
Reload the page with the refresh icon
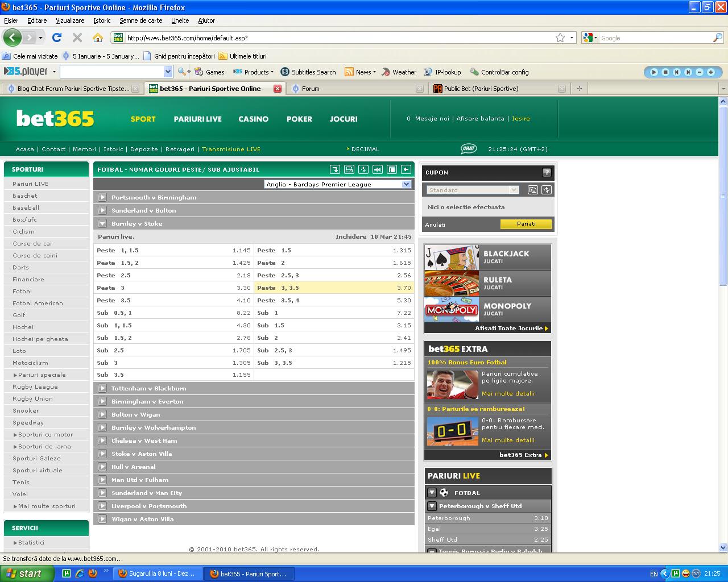click(56, 38)
